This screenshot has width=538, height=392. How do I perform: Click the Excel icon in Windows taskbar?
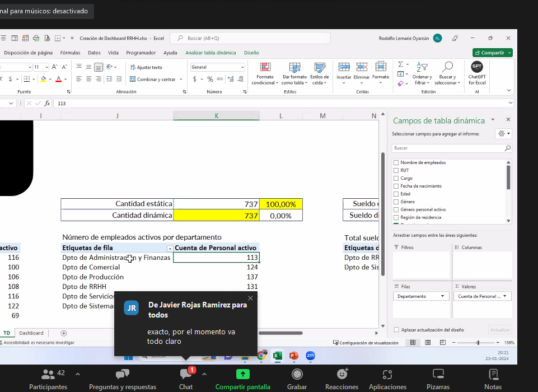tap(277, 356)
